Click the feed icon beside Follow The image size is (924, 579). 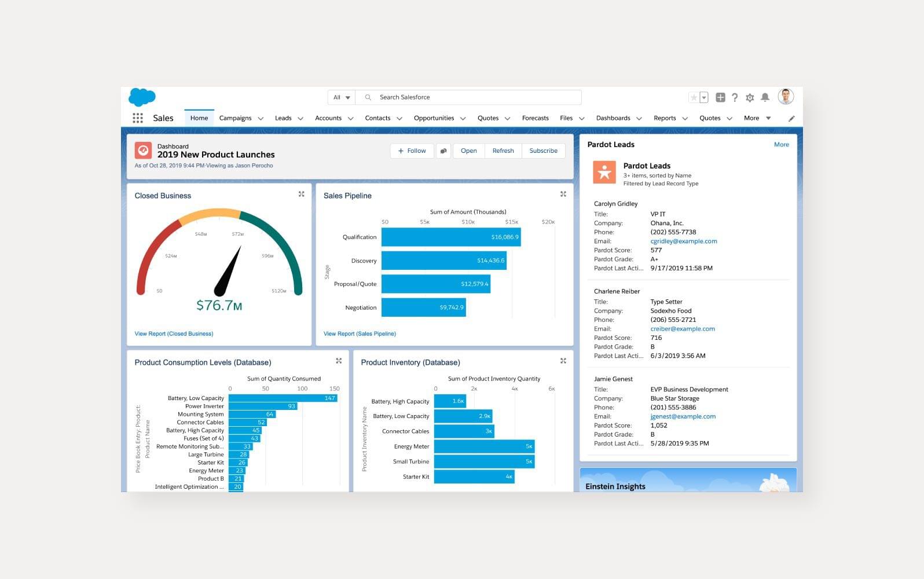click(443, 151)
